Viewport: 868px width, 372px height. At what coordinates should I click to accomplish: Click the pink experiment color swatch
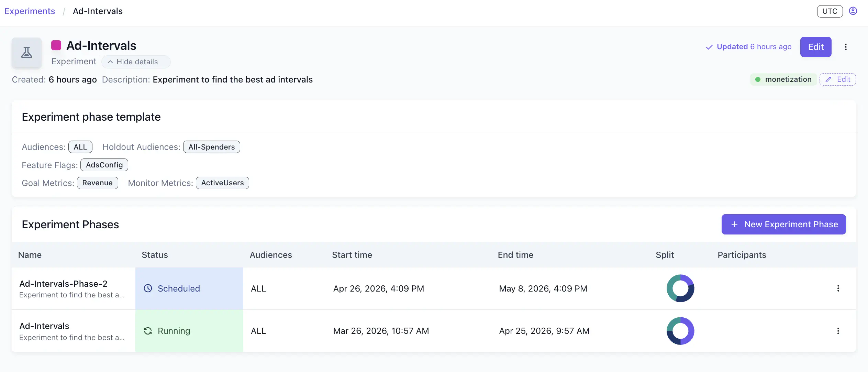coord(56,45)
